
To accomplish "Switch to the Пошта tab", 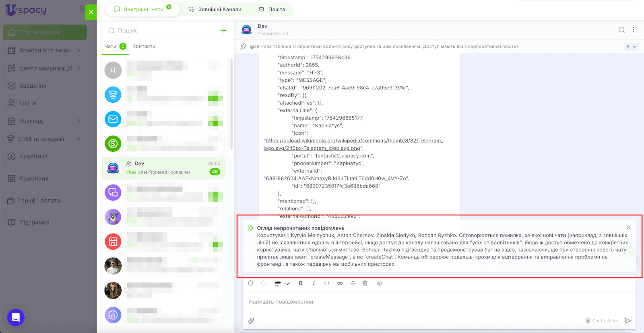I will point(272,9).
